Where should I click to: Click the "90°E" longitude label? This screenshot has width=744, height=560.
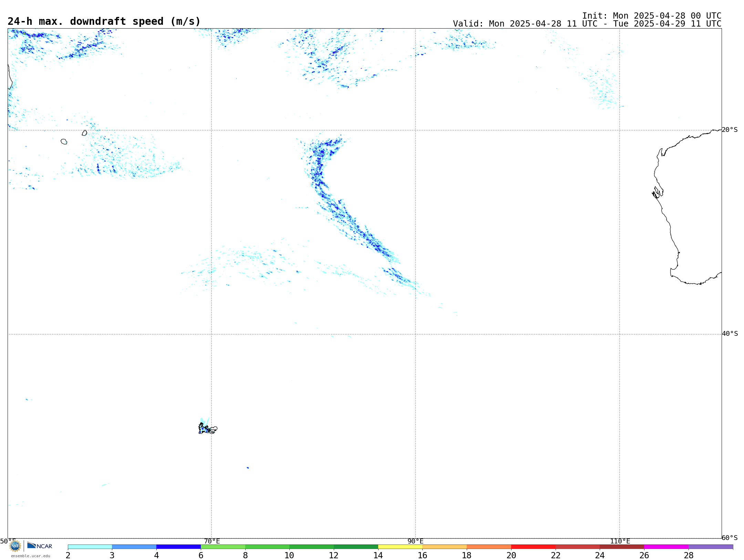click(x=415, y=541)
